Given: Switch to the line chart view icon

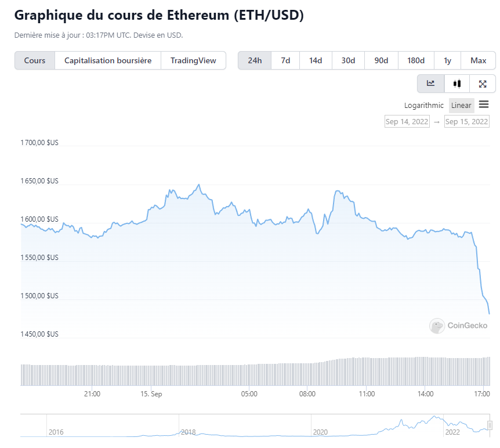Looking at the screenshot, I should [x=430, y=84].
